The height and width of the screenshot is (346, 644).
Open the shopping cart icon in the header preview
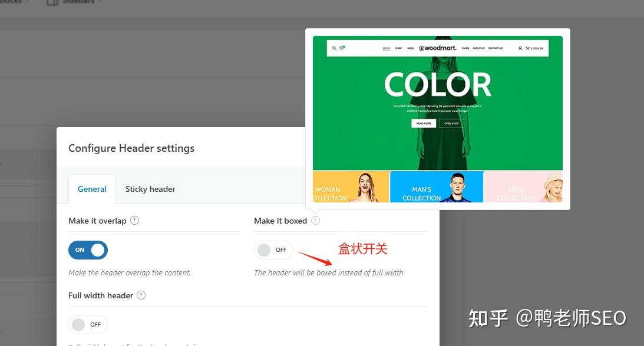click(x=527, y=48)
